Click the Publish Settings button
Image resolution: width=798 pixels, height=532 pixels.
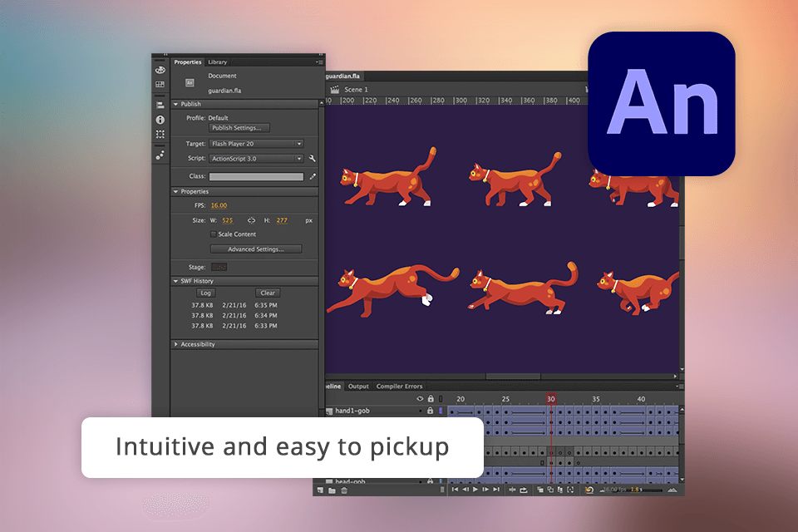(x=239, y=128)
